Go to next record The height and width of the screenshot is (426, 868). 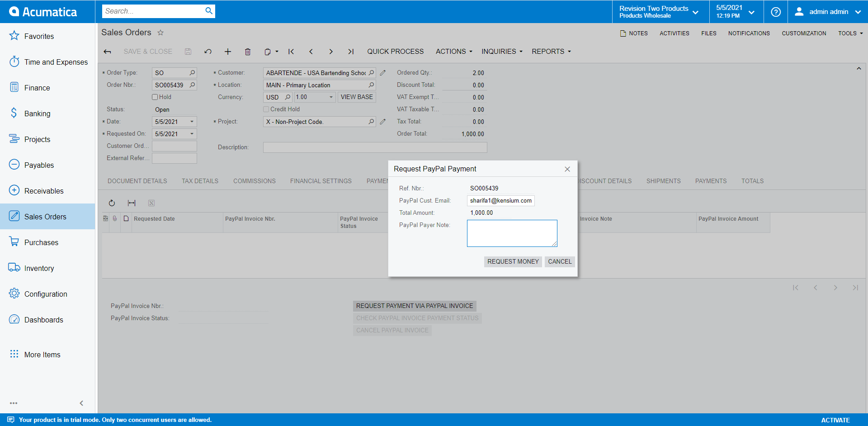coord(331,52)
